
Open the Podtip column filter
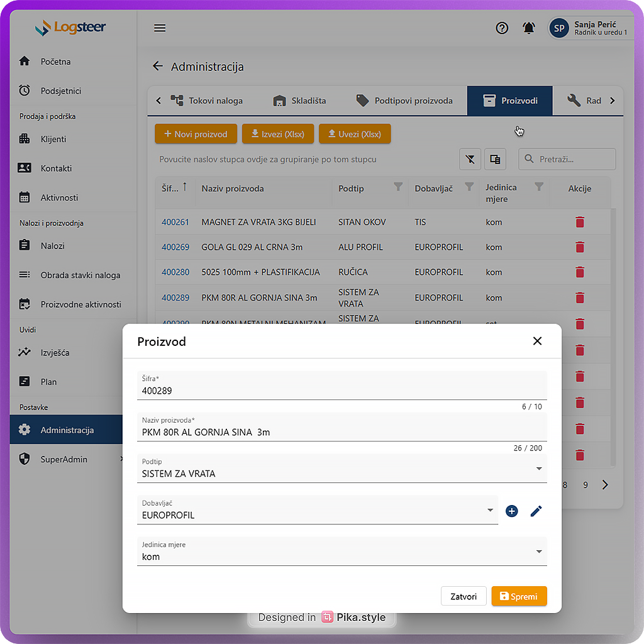[x=397, y=187]
